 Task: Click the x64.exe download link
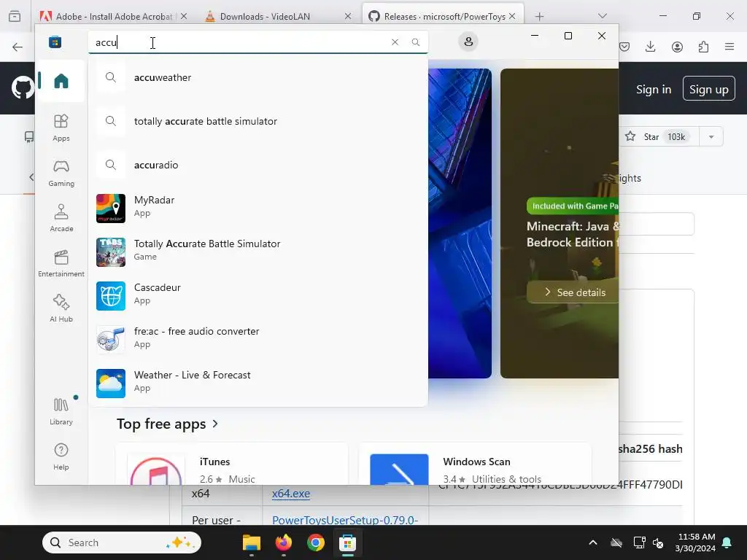pyautogui.click(x=290, y=494)
